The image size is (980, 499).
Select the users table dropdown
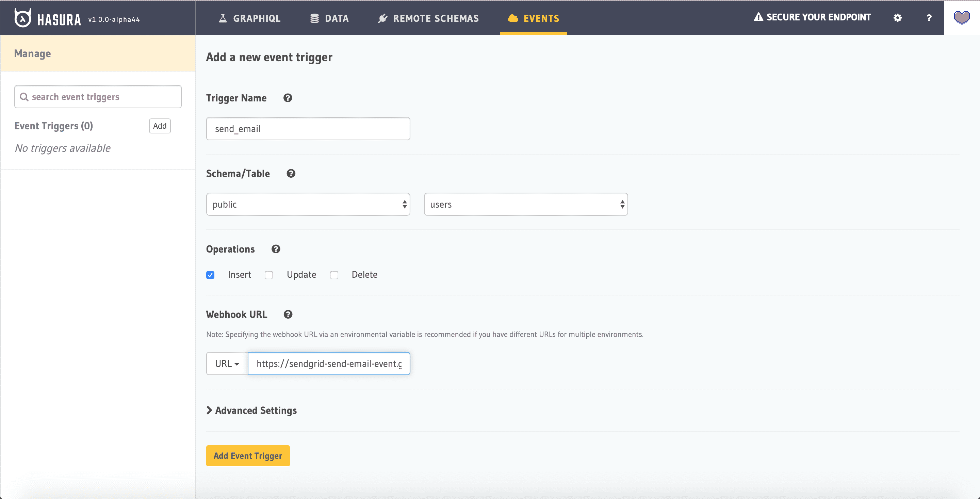[525, 204]
